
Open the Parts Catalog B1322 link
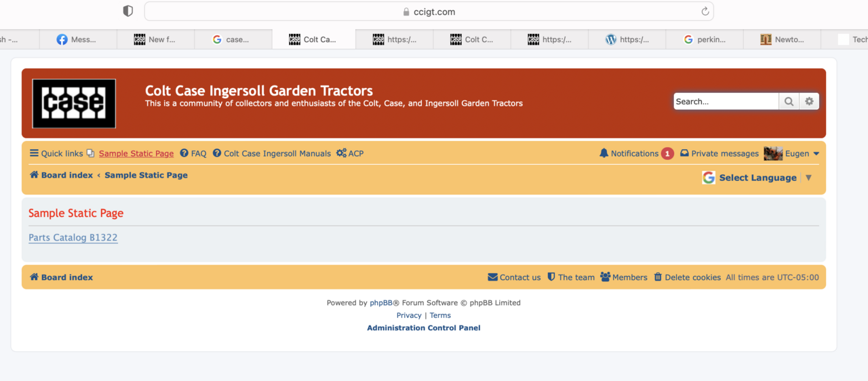(73, 238)
